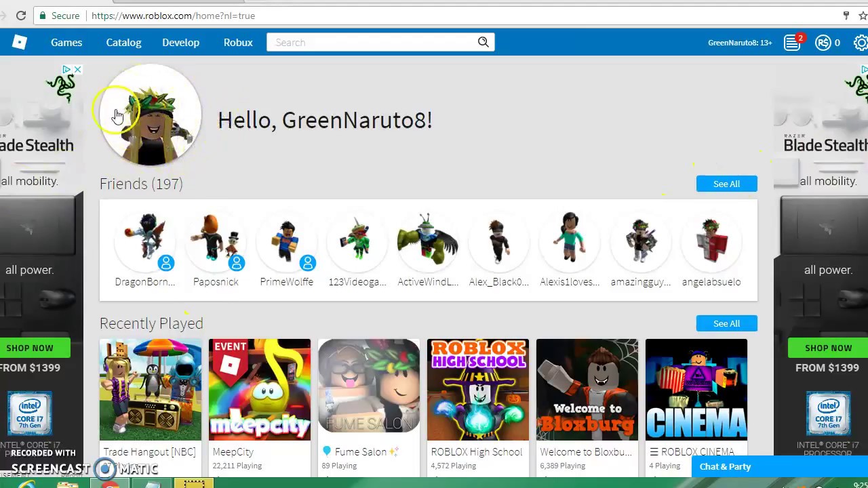Open the Catalog menu

click(x=123, y=42)
